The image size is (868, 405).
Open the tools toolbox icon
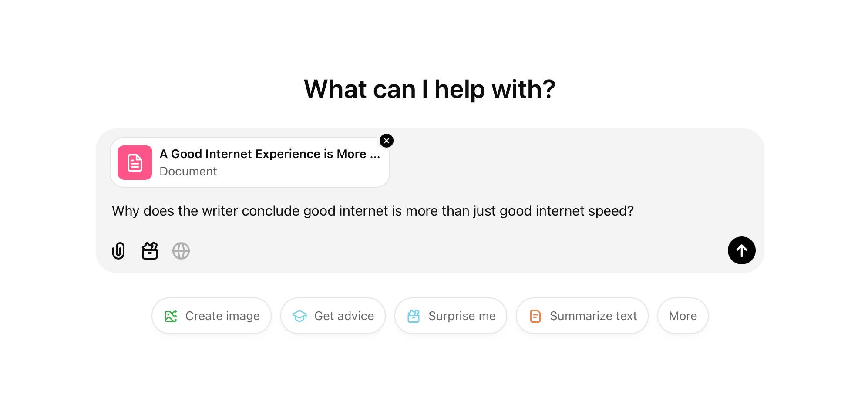[x=150, y=251]
